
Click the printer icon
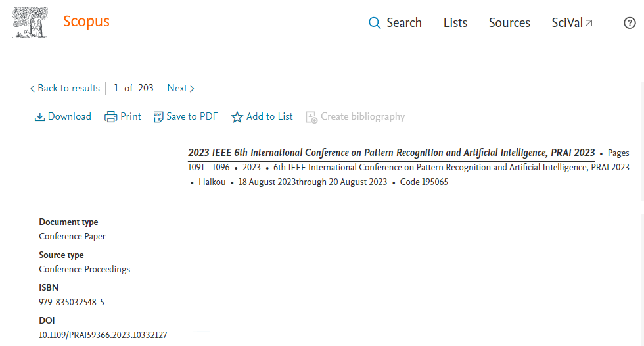pyautogui.click(x=111, y=117)
